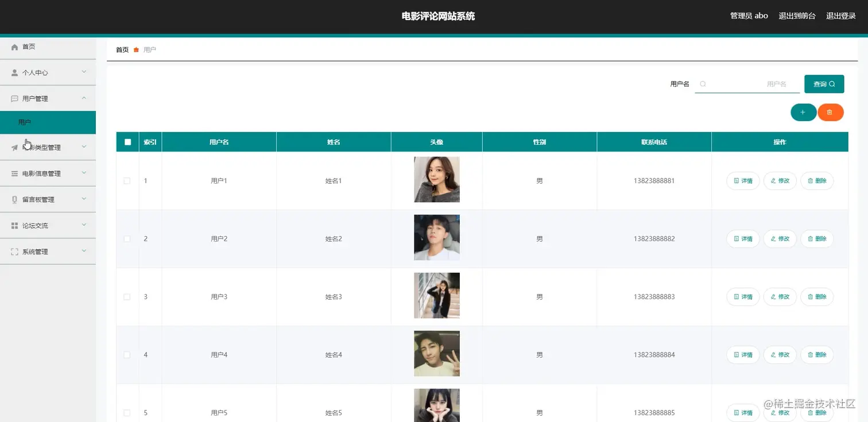The width and height of the screenshot is (868, 422).
Task: Toggle the select-all checkbox in table header
Action: tap(127, 142)
